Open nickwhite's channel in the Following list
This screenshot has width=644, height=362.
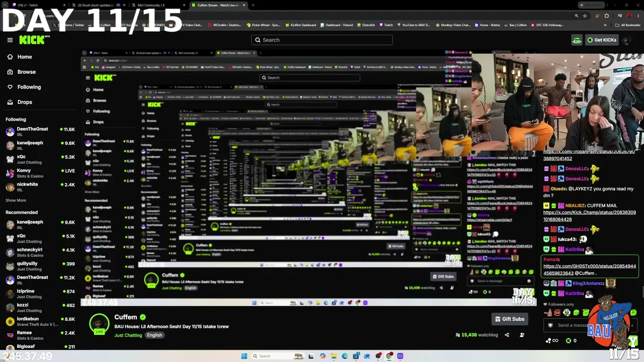pos(40,187)
